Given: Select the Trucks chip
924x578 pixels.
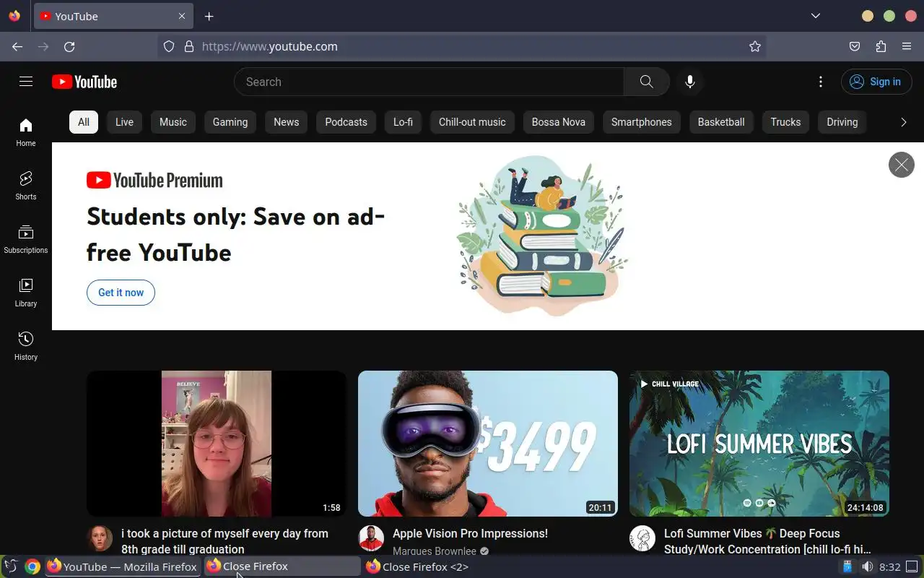Looking at the screenshot, I should (785, 122).
